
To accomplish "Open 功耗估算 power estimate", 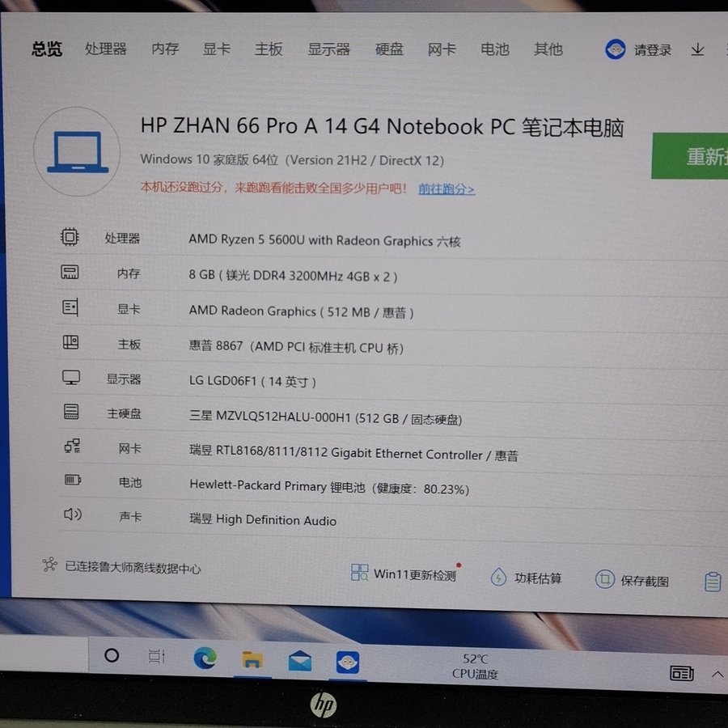I will click(x=527, y=578).
